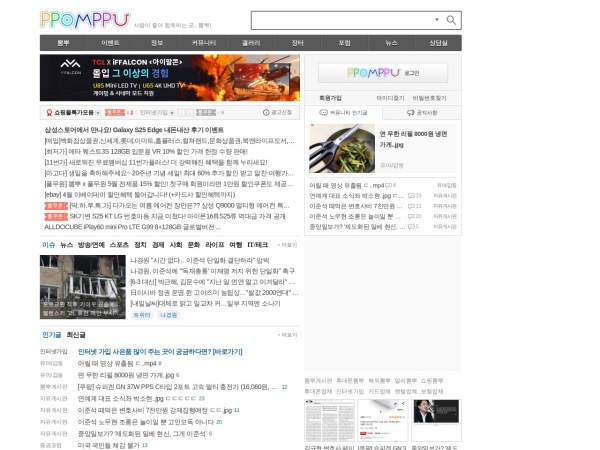Viewport: 600px width, 450px height.
Task: Open the 정보 menu in navigation bar
Action: [157, 43]
